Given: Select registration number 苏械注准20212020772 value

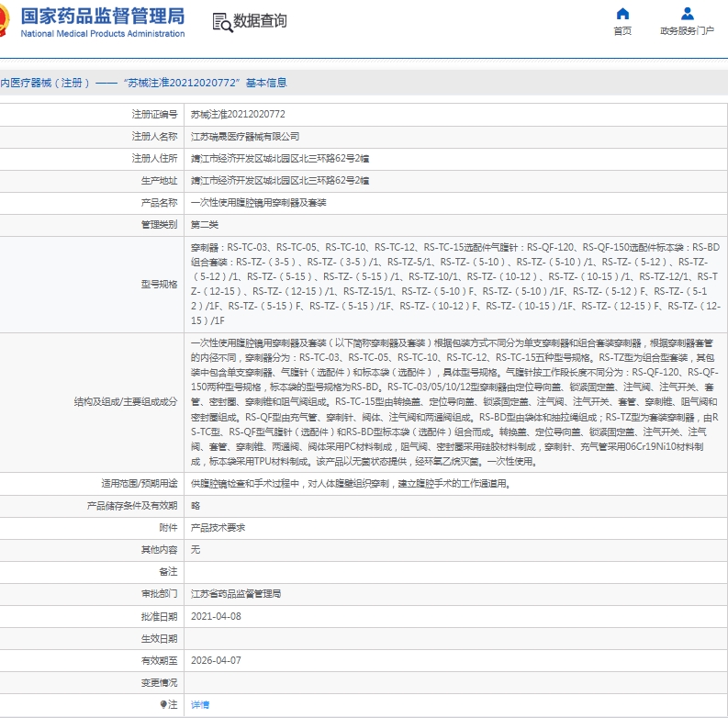Looking at the screenshot, I should pyautogui.click(x=238, y=114).
